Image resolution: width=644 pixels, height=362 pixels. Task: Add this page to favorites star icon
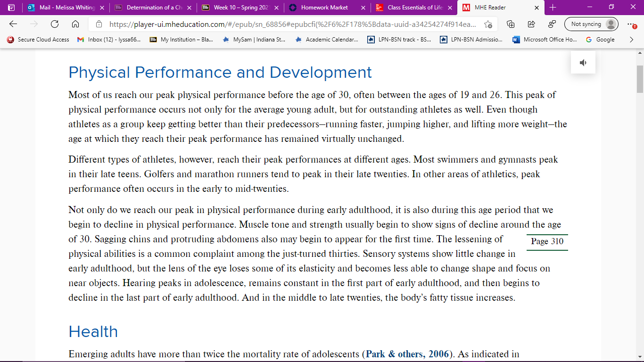[488, 24]
